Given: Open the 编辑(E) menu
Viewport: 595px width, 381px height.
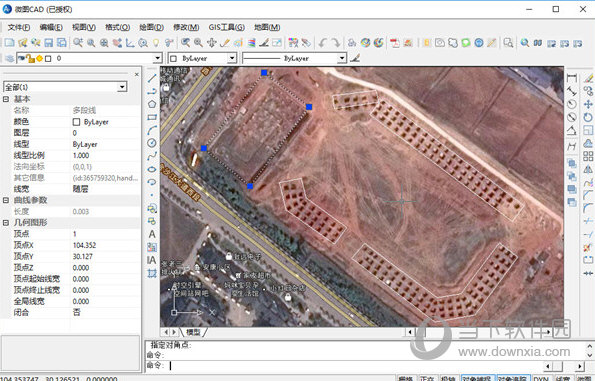Looking at the screenshot, I should pos(51,27).
